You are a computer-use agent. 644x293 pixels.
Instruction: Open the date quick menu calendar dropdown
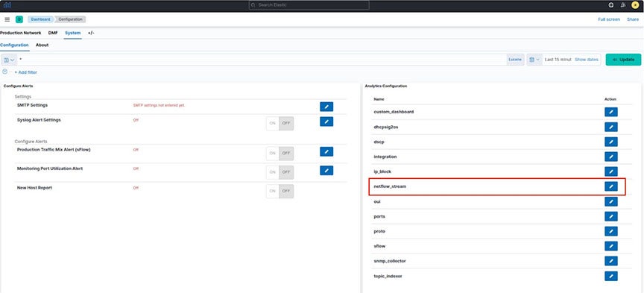pos(534,60)
